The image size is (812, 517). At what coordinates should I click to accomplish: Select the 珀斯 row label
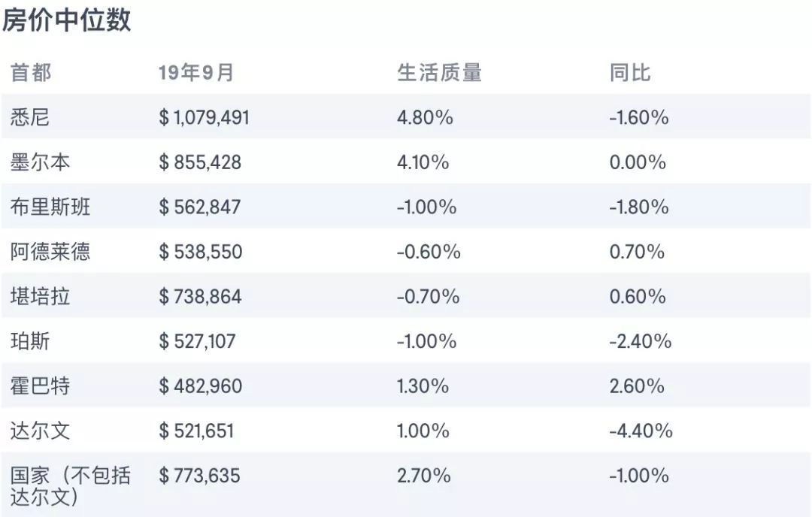(x=30, y=341)
